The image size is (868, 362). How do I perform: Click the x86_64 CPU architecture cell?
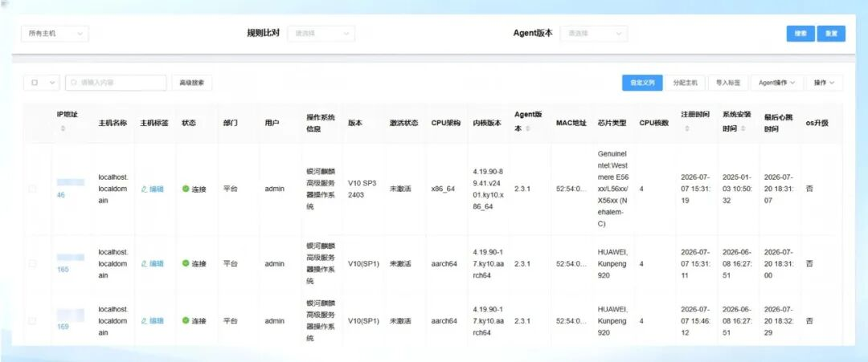point(443,189)
